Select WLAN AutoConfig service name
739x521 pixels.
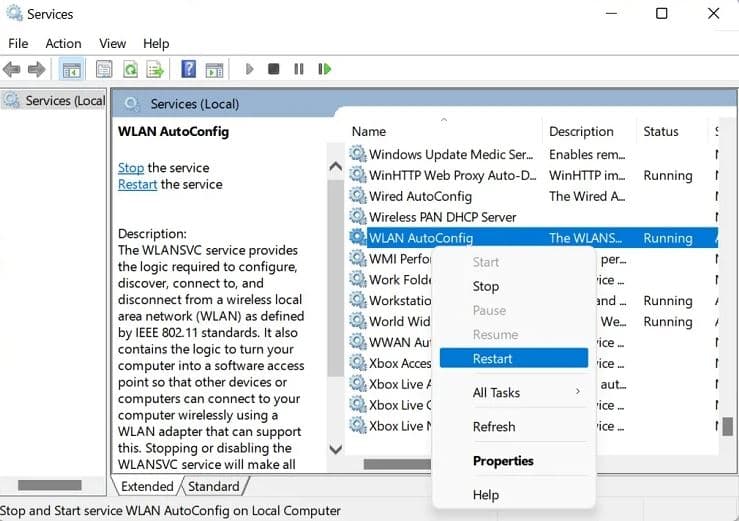coord(421,238)
